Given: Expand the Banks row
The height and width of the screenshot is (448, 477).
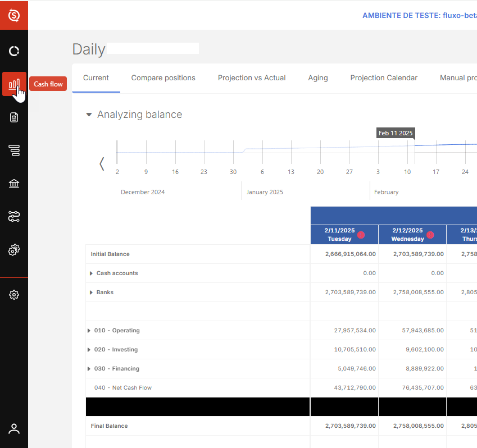Looking at the screenshot, I should click(92, 292).
